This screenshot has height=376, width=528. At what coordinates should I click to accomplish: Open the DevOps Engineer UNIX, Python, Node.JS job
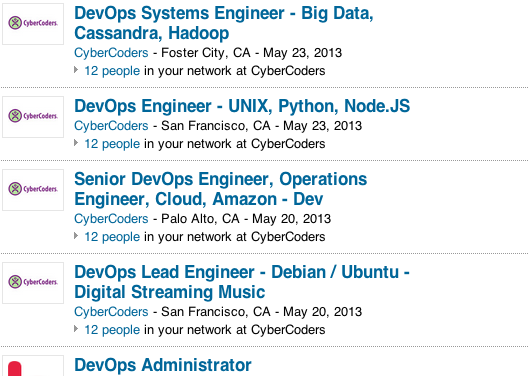[242, 106]
